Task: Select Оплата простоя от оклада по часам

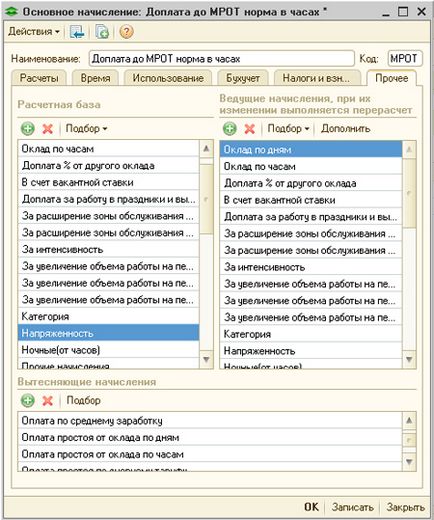Action: pyautogui.click(x=210, y=454)
